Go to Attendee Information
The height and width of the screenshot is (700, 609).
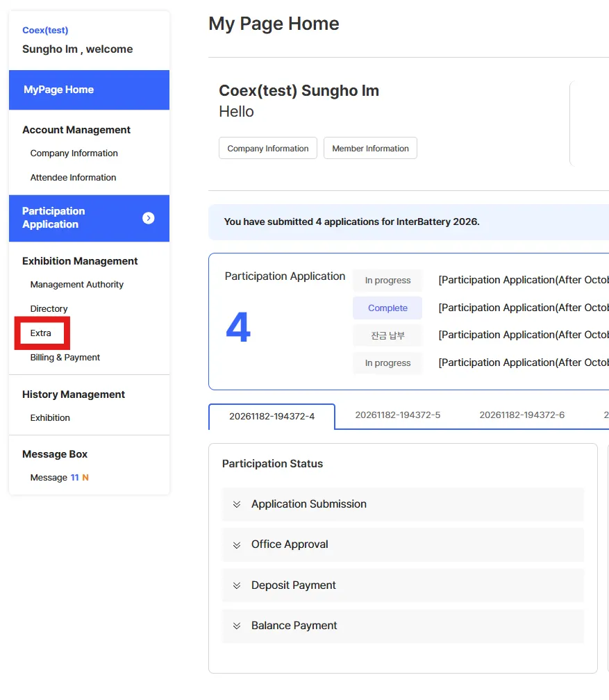(74, 178)
